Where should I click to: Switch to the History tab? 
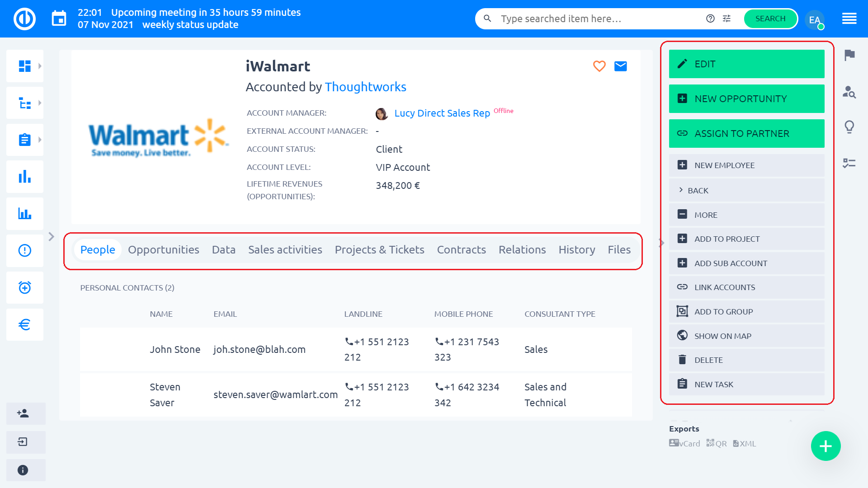576,249
